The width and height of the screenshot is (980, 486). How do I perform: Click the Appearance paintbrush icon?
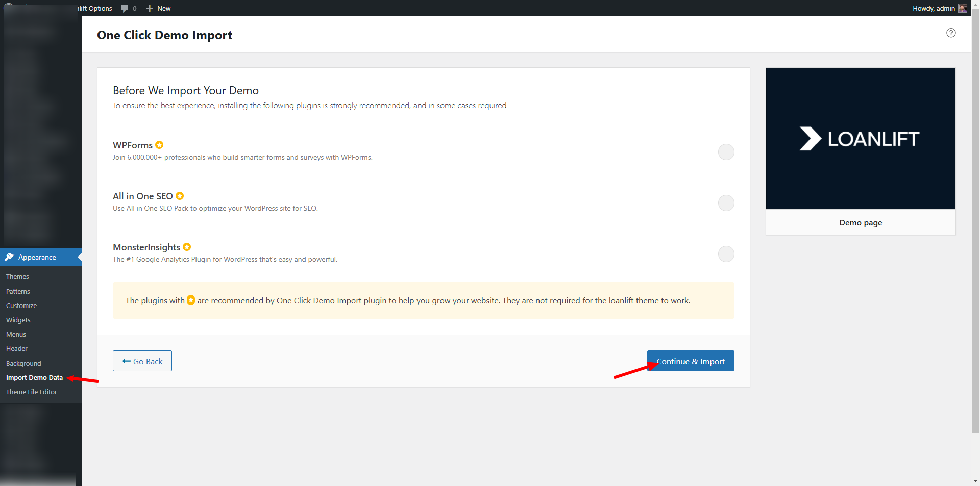point(9,257)
